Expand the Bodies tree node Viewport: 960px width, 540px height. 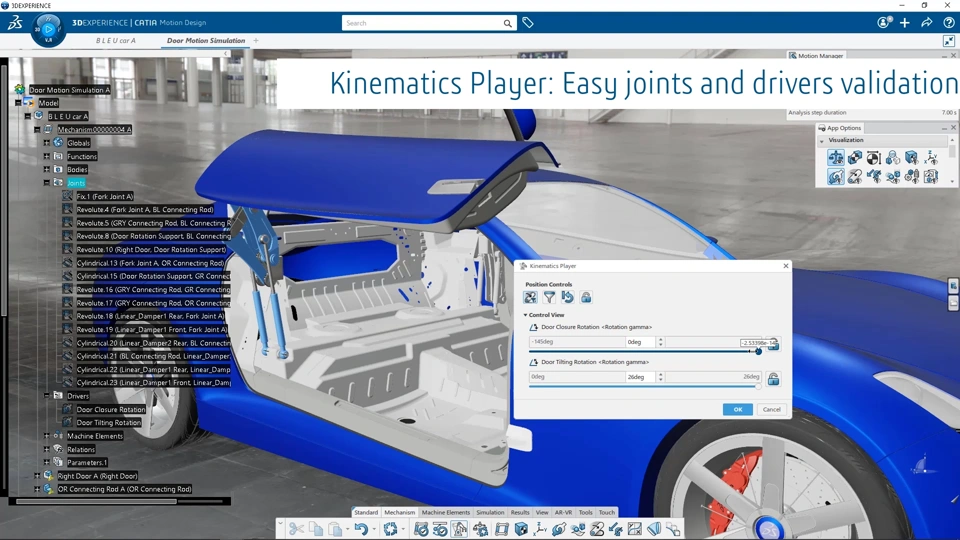click(x=47, y=170)
